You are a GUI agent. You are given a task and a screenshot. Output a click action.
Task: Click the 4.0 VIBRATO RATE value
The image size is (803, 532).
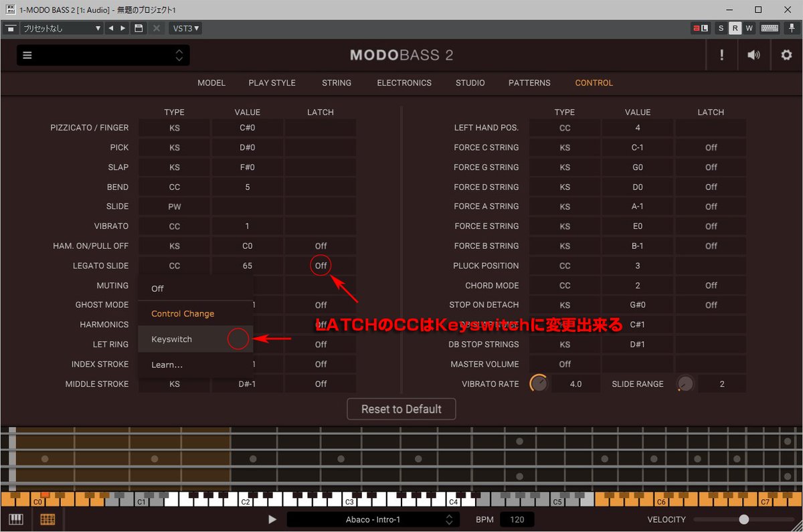[x=575, y=384]
